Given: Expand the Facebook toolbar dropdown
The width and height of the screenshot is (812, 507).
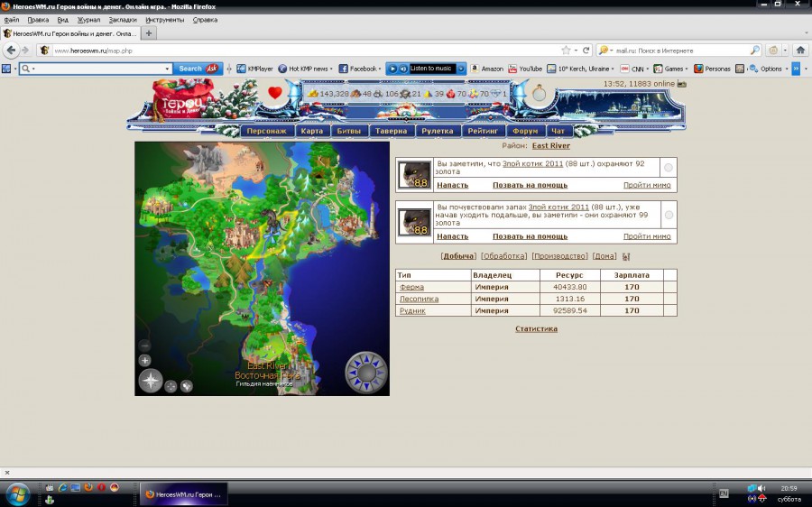Looking at the screenshot, I should 380,69.
